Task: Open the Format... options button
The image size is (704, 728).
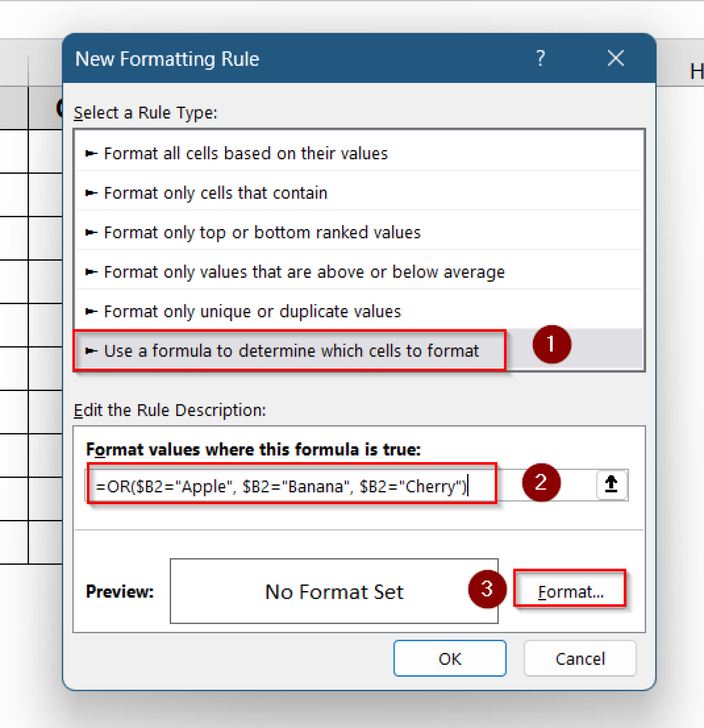Action: (x=570, y=591)
